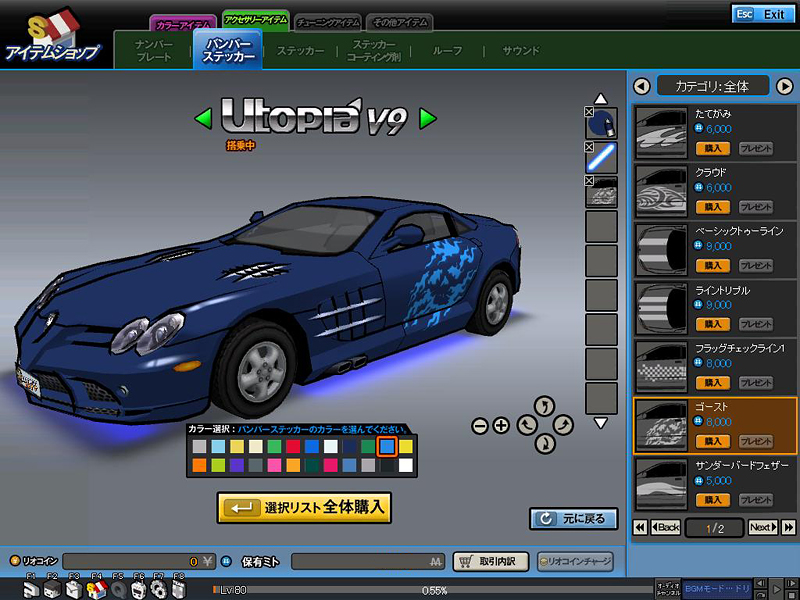Pick the purple color swatch
800x600 pixels.
pos(237,465)
